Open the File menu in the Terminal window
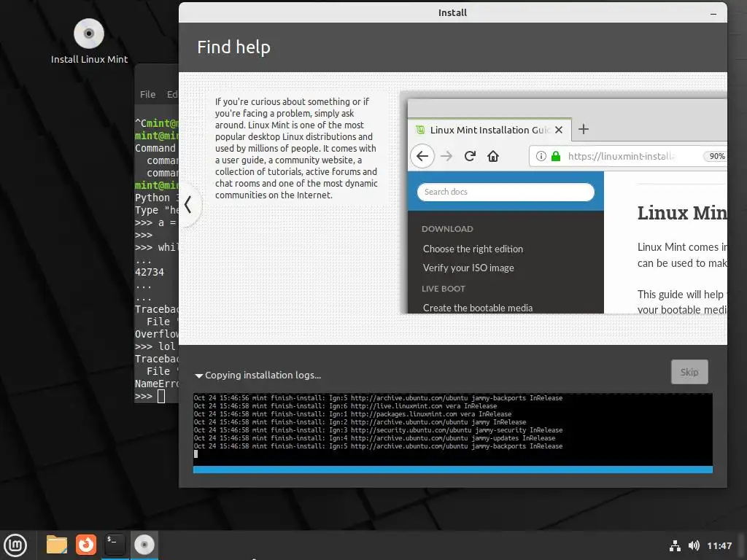The width and height of the screenshot is (747, 560). point(147,94)
